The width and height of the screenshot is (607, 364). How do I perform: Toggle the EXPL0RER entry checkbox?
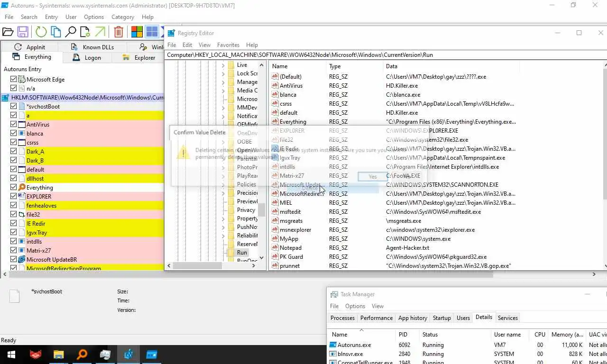point(14,197)
